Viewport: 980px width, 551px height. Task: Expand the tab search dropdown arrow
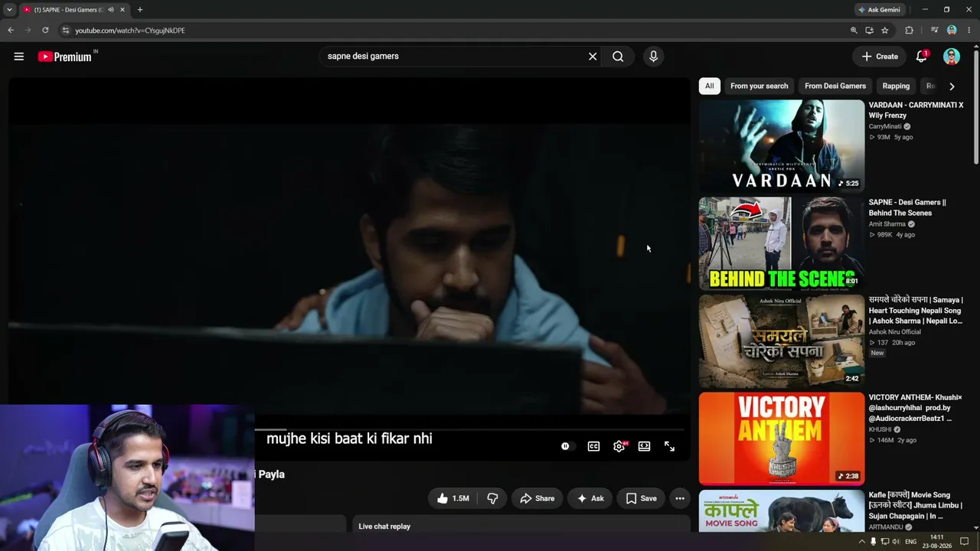pos(9,10)
